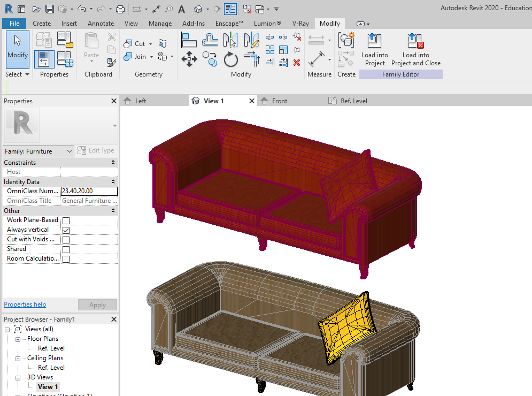Open the Properties help link
532x396 pixels.
click(25, 304)
